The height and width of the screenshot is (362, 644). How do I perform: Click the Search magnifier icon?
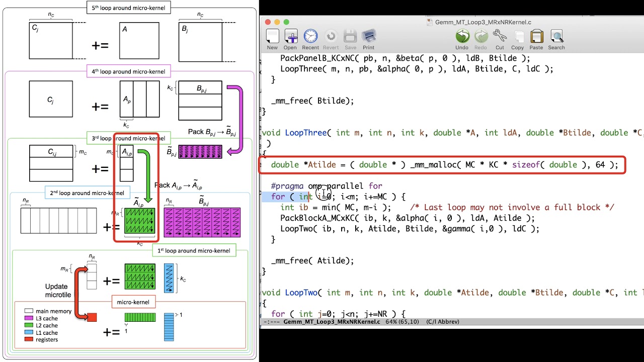pyautogui.click(x=556, y=36)
